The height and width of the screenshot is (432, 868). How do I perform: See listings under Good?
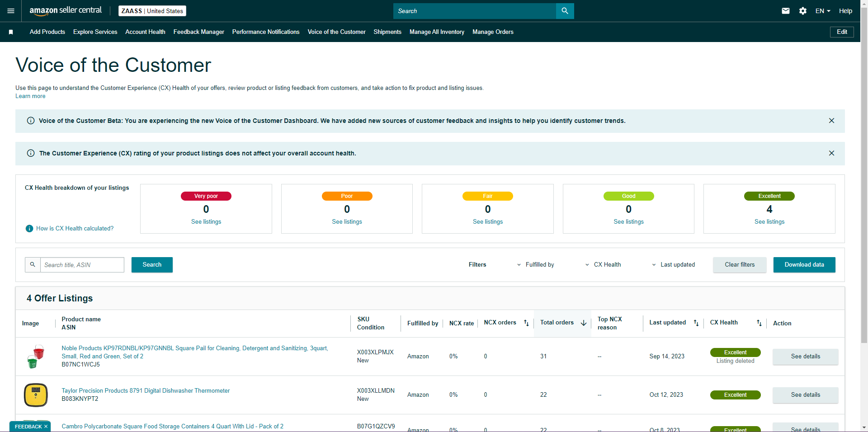tap(628, 222)
